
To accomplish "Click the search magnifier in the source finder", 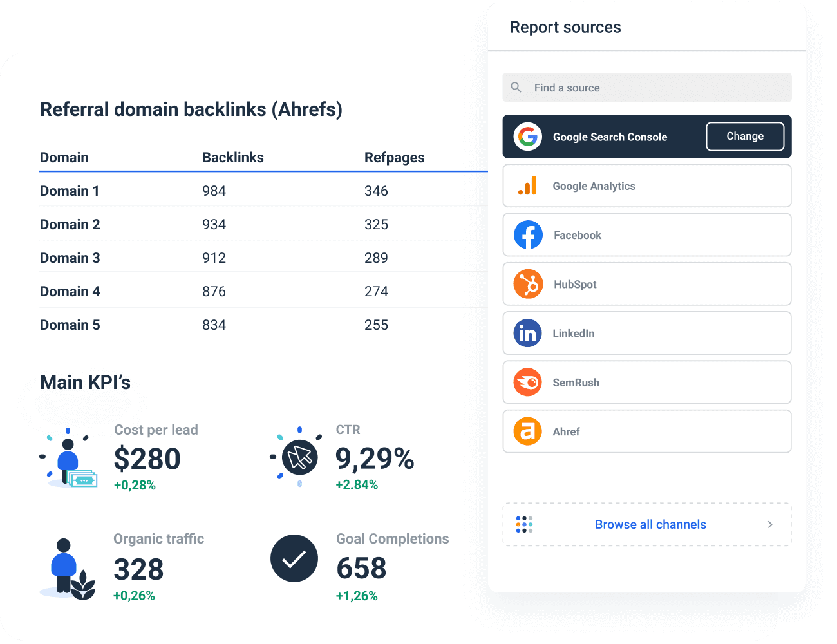I will click(516, 87).
